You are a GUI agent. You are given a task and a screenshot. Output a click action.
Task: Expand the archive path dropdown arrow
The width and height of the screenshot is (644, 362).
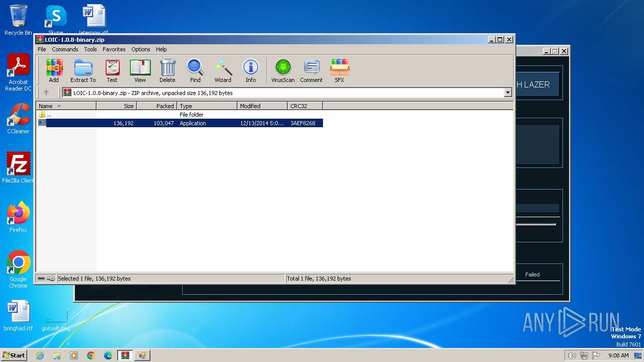click(x=508, y=93)
